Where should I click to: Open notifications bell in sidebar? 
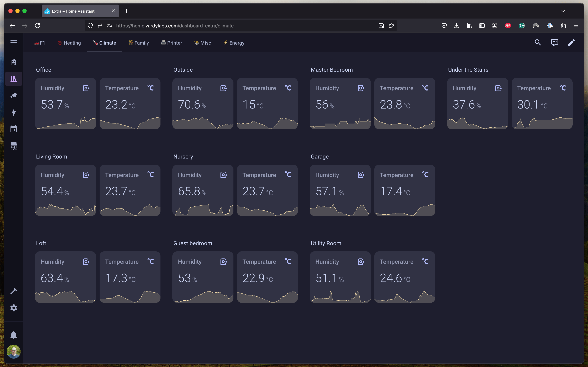(14, 335)
